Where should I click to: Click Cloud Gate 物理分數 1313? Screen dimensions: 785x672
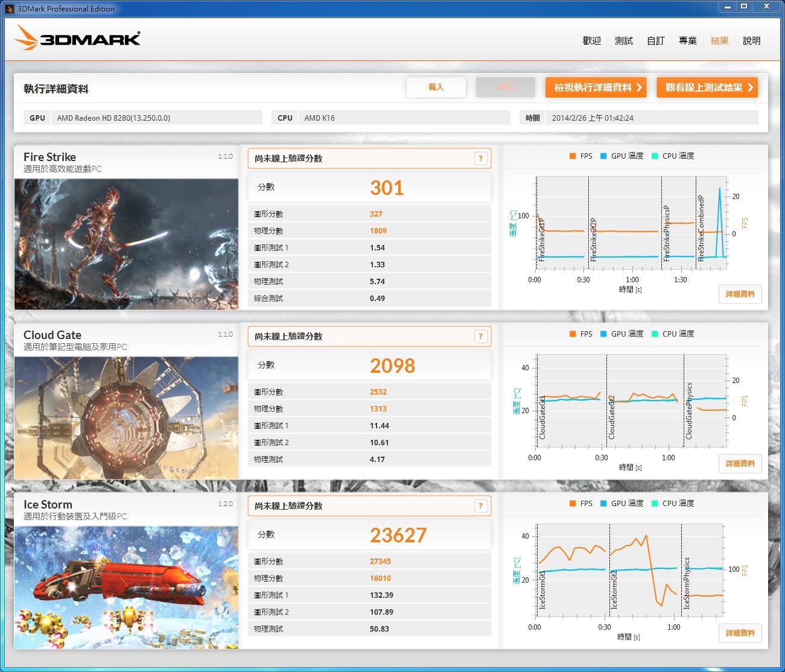(x=369, y=409)
